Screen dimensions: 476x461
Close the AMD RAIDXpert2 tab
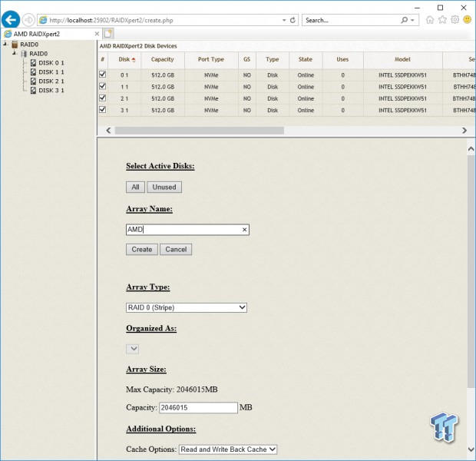tap(97, 34)
